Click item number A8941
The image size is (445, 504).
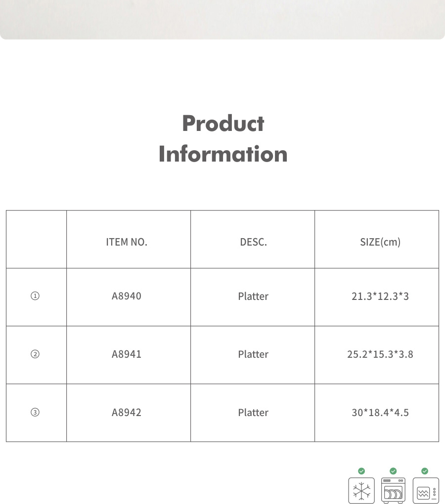pos(127,354)
